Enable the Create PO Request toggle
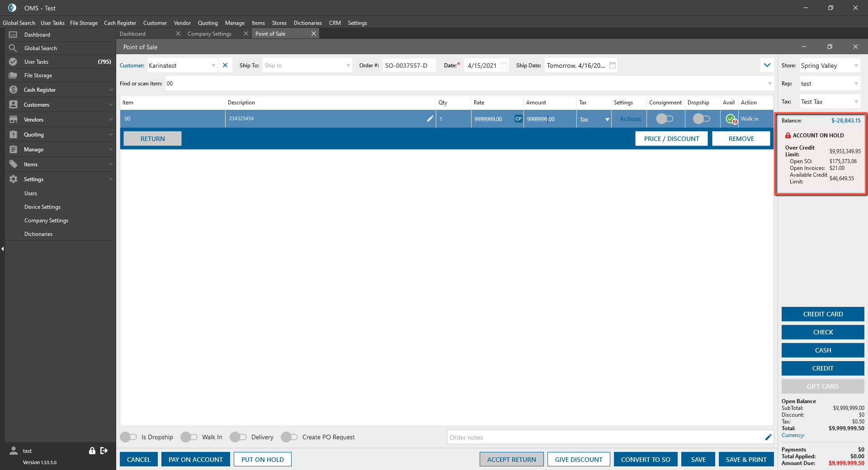The height and width of the screenshot is (470, 868). coord(289,437)
